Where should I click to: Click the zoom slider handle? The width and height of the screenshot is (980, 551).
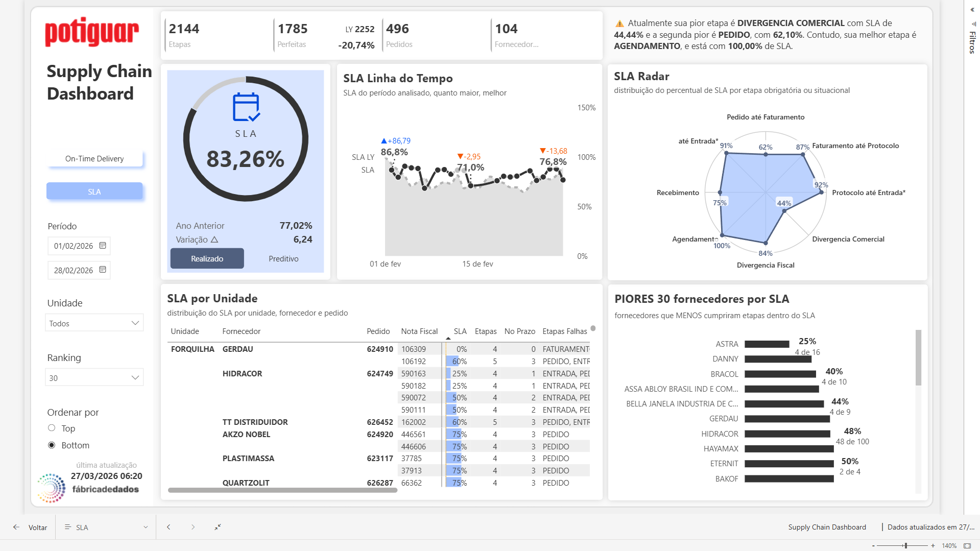tap(905, 546)
